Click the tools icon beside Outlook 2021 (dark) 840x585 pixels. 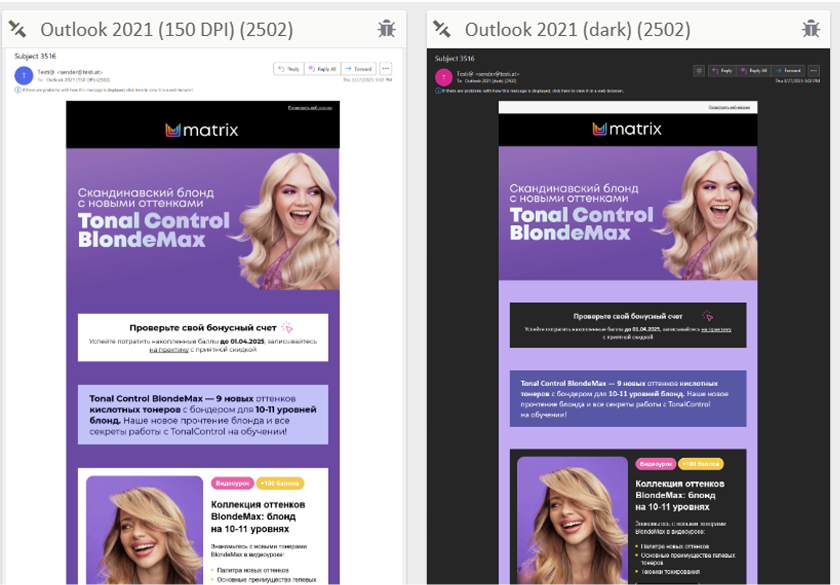click(441, 29)
